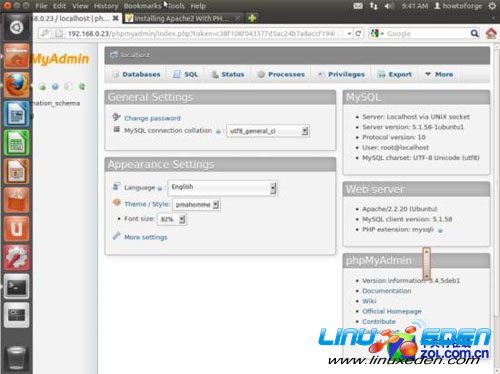Open the Privileges tab

pyautogui.click(x=341, y=74)
